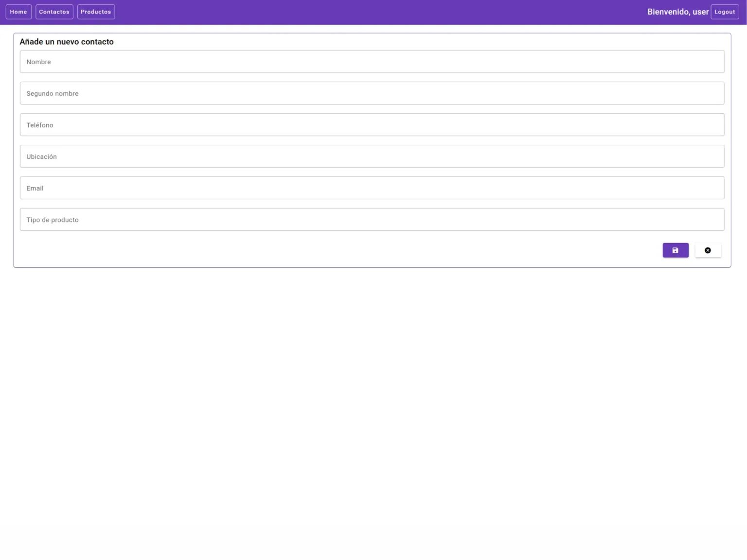Click empty form area left of save button

coord(340,250)
